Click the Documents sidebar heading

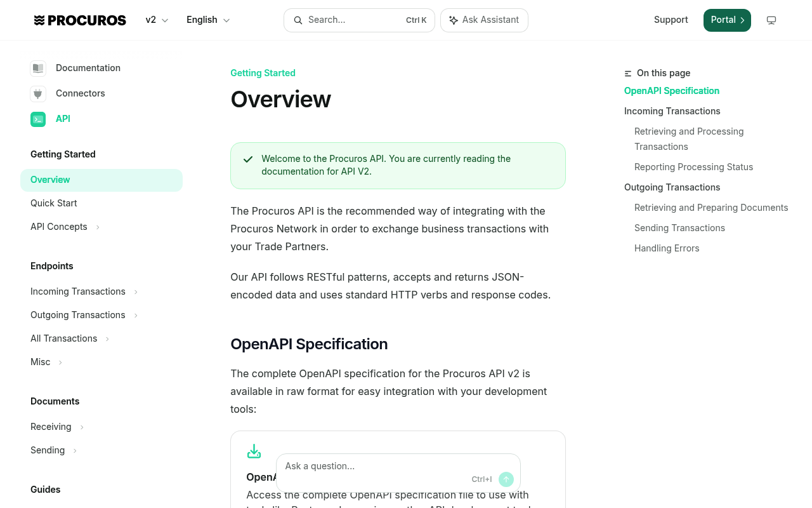pyautogui.click(x=55, y=401)
